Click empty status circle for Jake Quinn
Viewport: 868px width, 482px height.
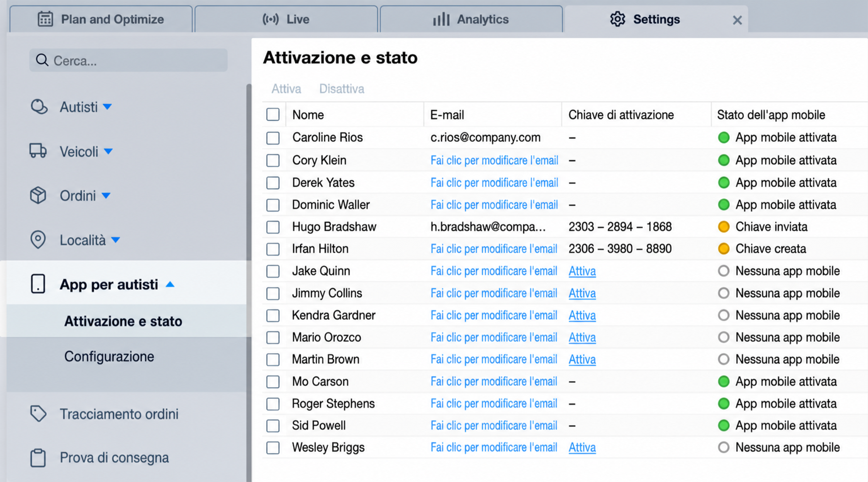point(723,271)
